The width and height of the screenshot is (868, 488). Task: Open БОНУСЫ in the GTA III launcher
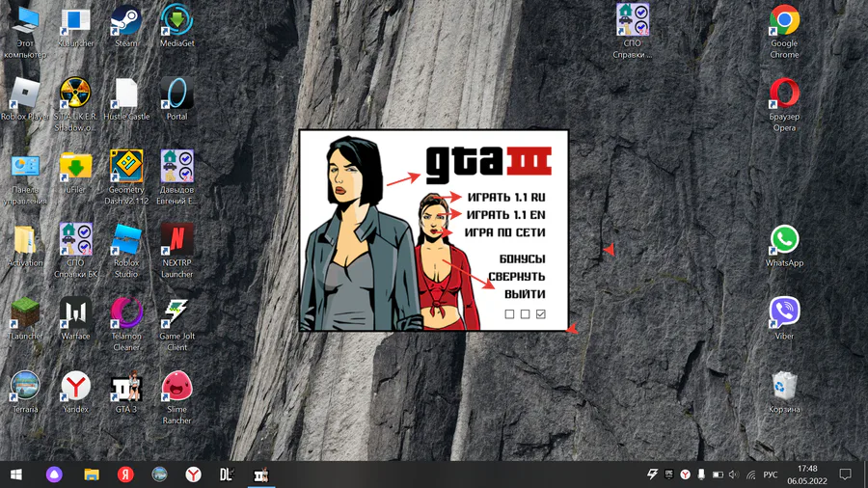click(522, 258)
